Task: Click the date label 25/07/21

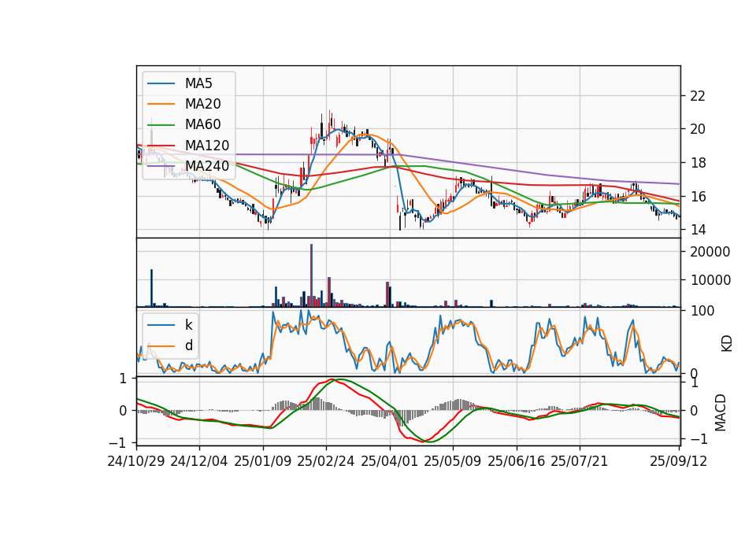Action: tap(579, 461)
